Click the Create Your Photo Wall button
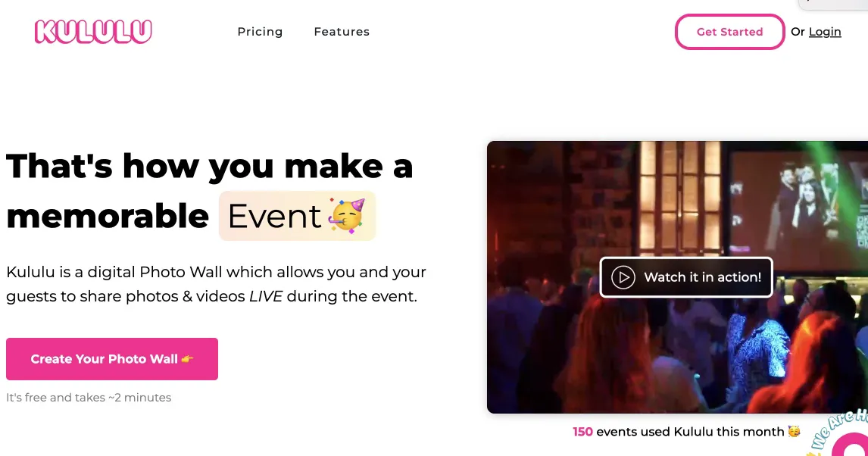This screenshot has width=868, height=456. [111, 359]
